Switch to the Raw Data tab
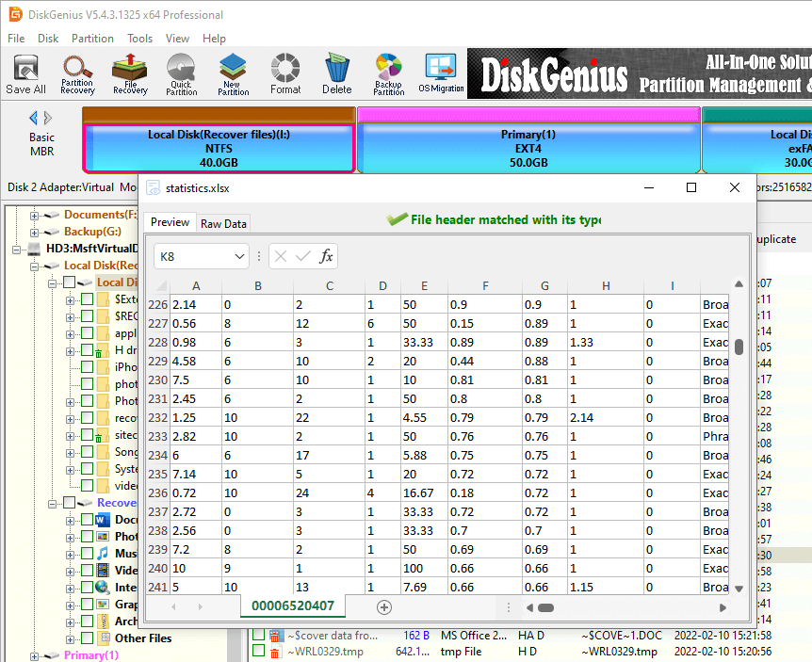Viewport: 812px width, 662px height. pos(223,223)
